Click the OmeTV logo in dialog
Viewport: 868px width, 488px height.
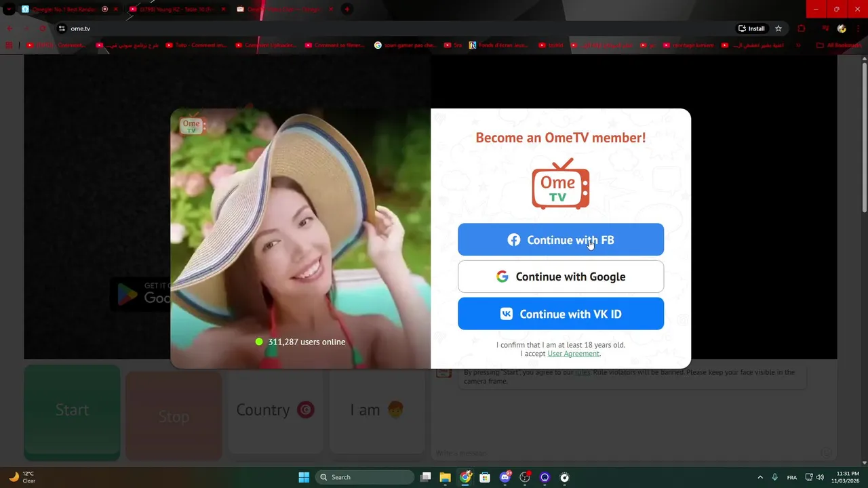click(x=560, y=184)
